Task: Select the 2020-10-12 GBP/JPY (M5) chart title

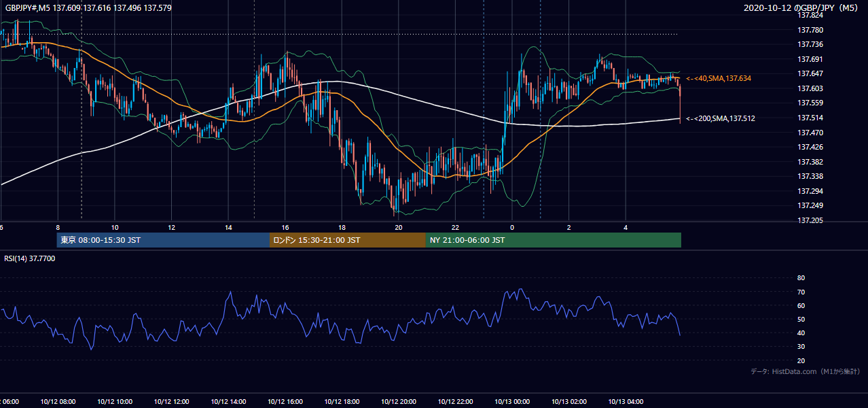Action: pyautogui.click(x=801, y=7)
